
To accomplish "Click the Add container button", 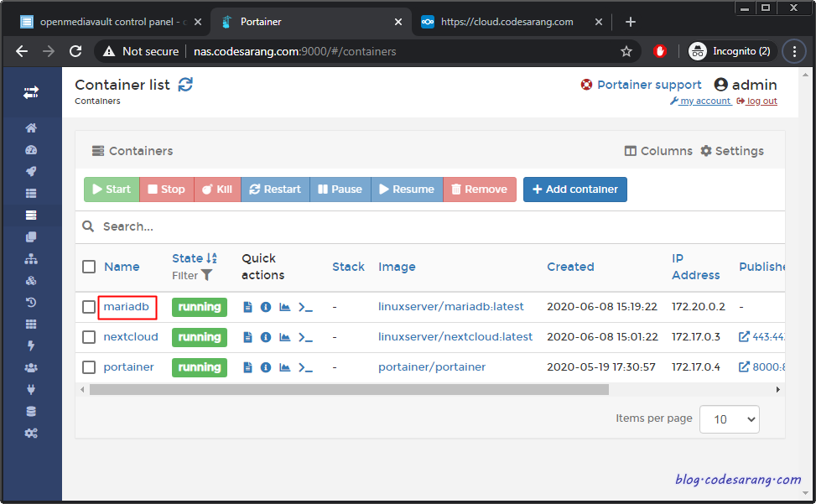I will pos(575,190).
